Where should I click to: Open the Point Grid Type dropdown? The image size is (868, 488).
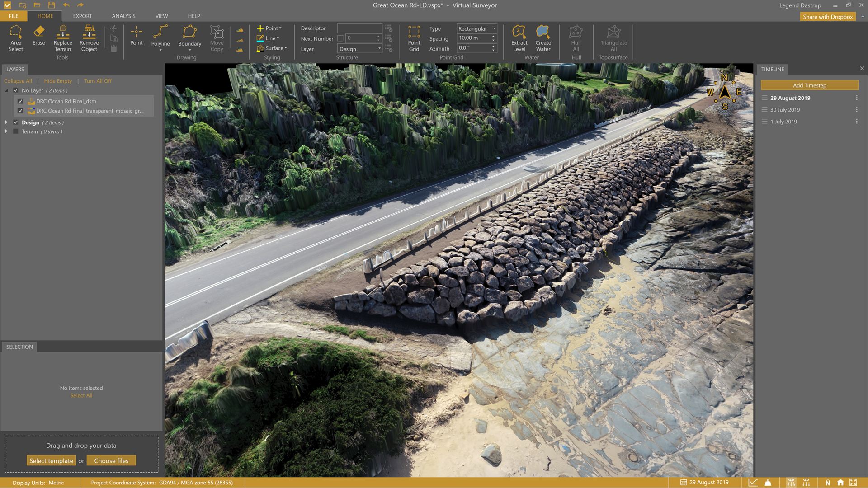476,28
